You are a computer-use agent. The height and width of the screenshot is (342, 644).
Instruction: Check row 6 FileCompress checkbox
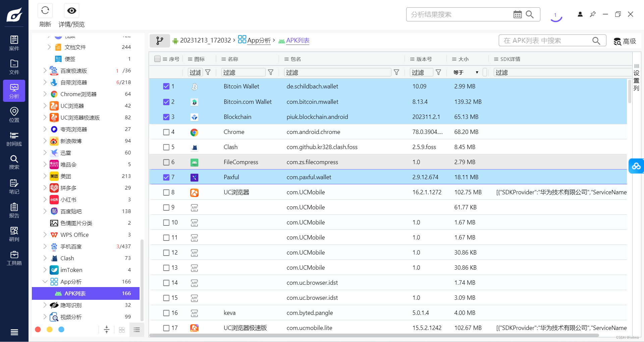pos(166,162)
